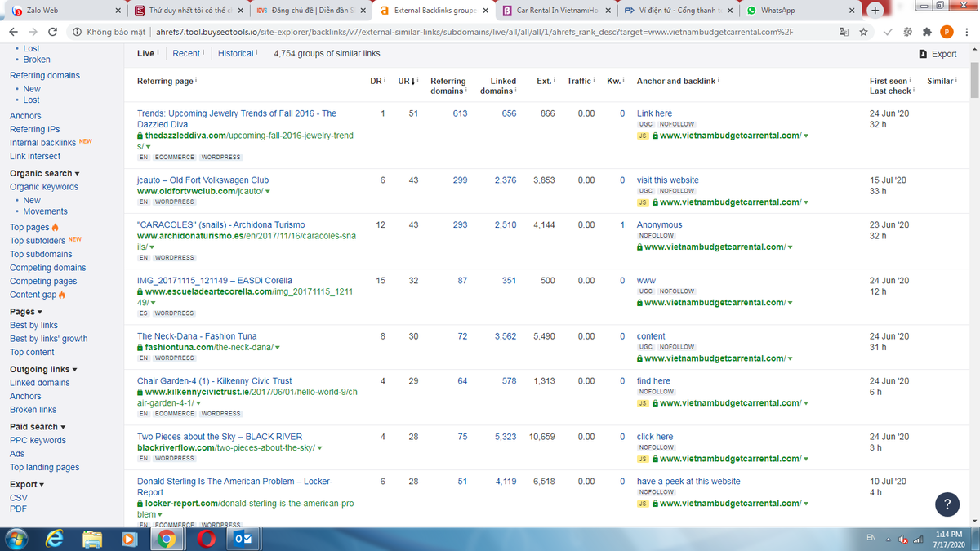The width and height of the screenshot is (980, 551).
Task: Export as CSV from the sidebar
Action: (18, 498)
